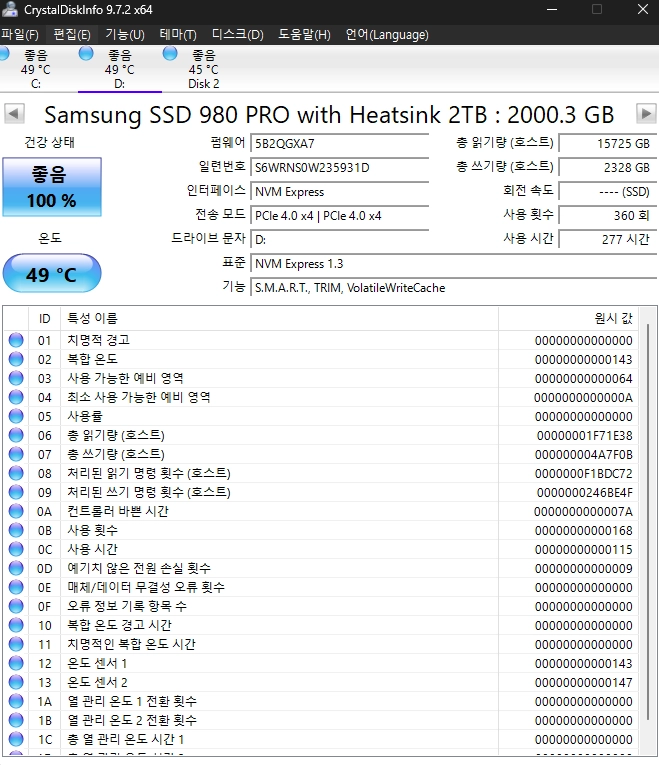Select the C: drive tab
This screenshot has width=659, height=765.
point(36,69)
